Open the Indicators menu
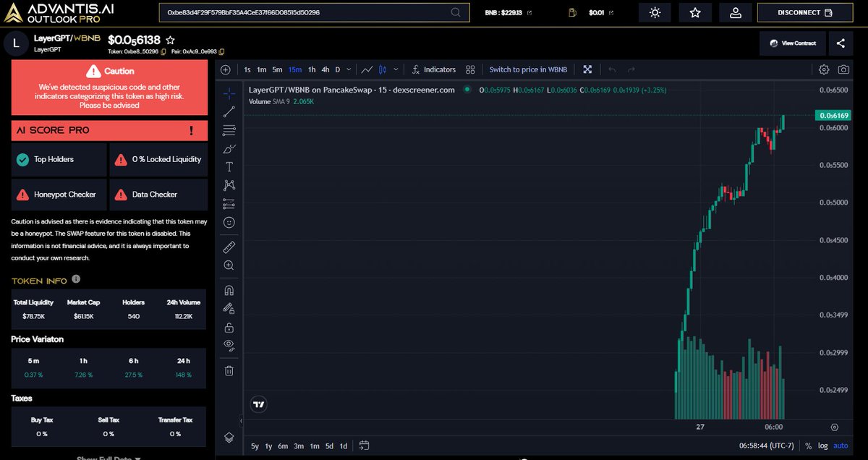Screen dimensions: 868x460 click(x=434, y=69)
